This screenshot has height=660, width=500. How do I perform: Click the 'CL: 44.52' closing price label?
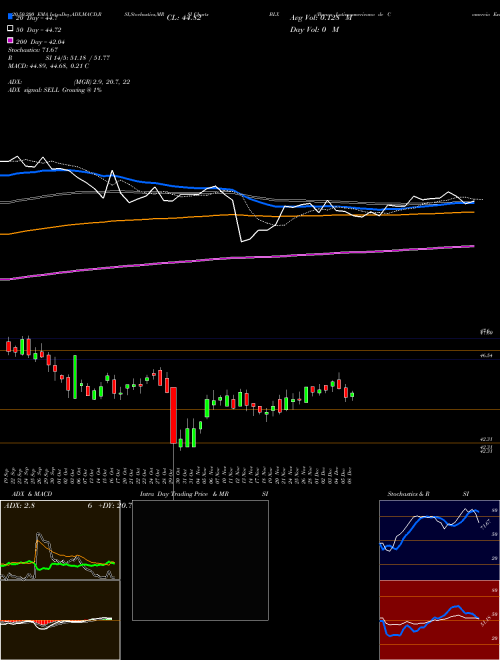point(184,18)
